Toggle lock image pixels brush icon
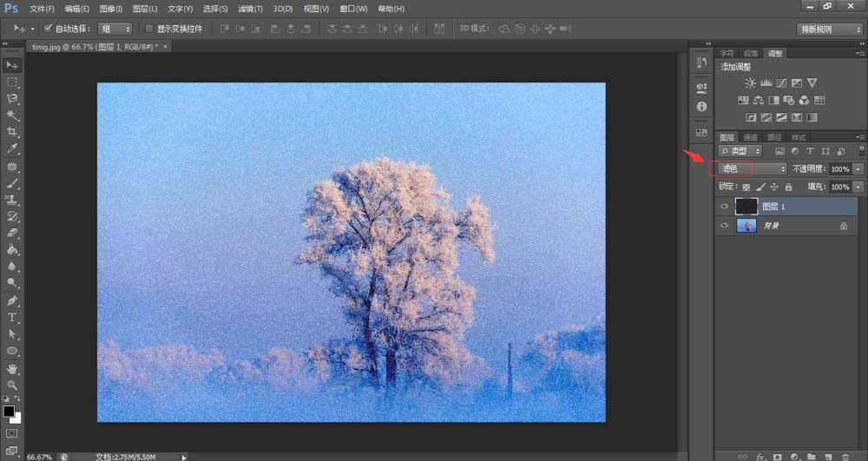The image size is (868, 461). [x=760, y=187]
